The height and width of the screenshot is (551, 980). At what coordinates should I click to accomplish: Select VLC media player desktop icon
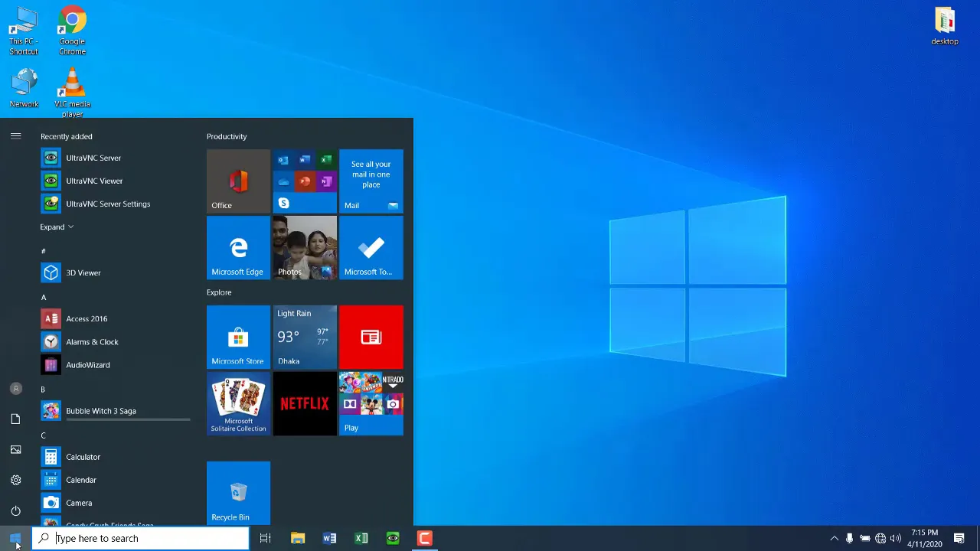tap(72, 92)
